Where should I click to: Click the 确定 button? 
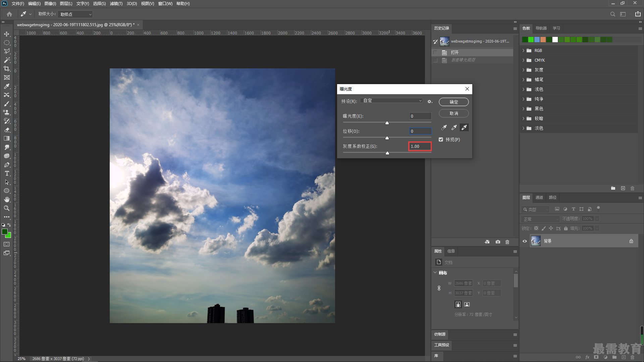[x=454, y=102]
